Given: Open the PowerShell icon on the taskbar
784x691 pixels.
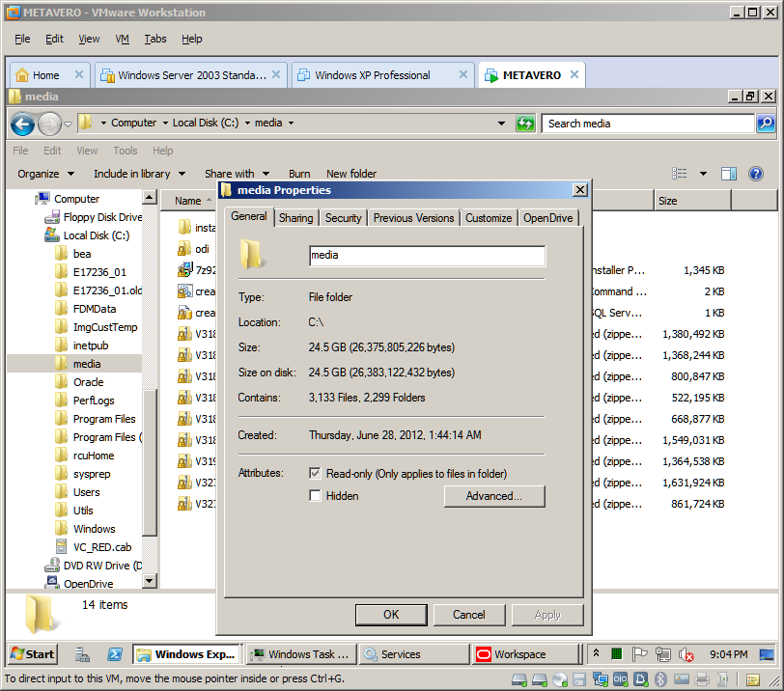Looking at the screenshot, I should pos(115,654).
